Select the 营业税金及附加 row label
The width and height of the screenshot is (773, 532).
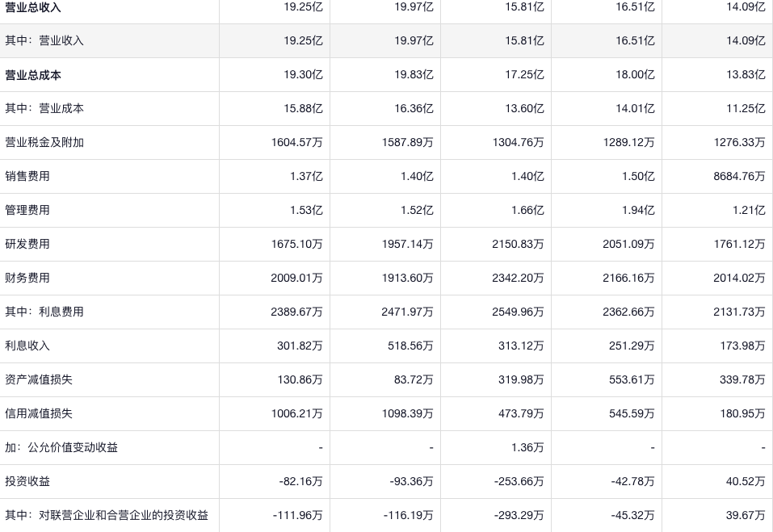click(x=44, y=142)
